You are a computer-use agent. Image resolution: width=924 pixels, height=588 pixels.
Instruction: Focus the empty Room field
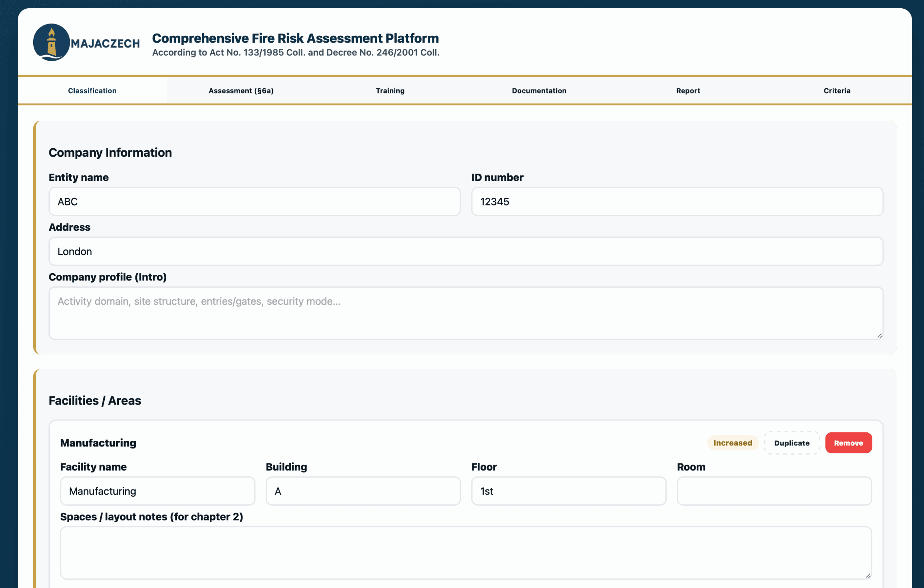tap(774, 491)
